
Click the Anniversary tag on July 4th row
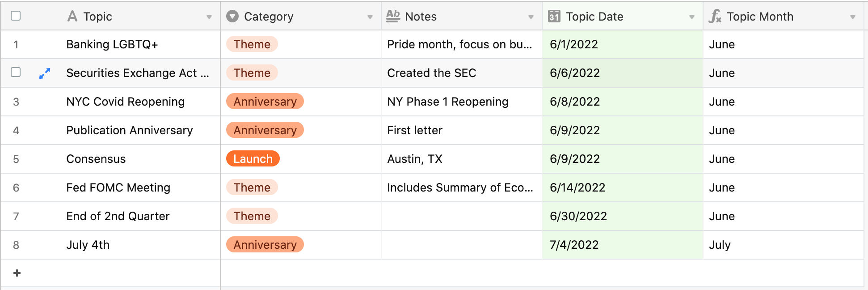click(265, 245)
